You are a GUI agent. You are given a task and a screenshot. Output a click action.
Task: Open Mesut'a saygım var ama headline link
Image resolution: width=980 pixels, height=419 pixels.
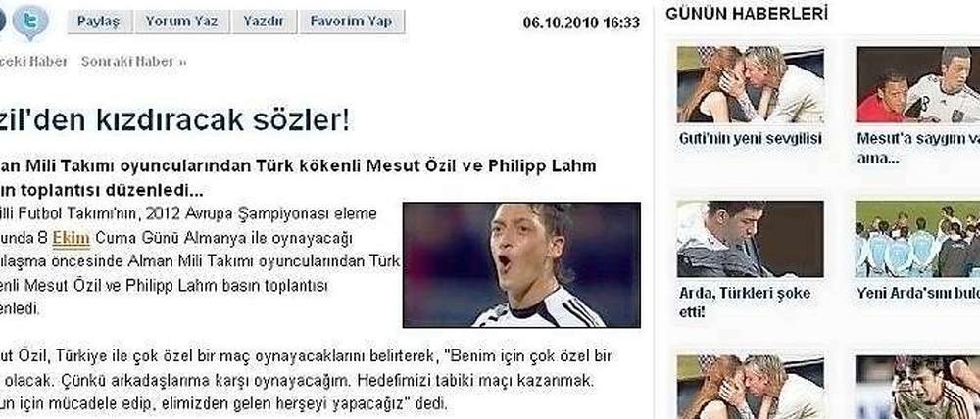coord(918,148)
